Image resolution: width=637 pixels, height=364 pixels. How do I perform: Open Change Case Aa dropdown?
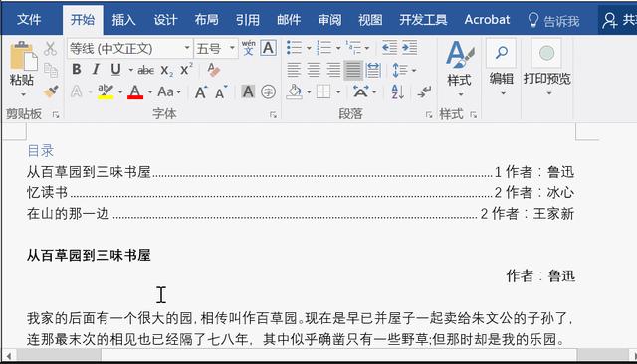pos(169,91)
